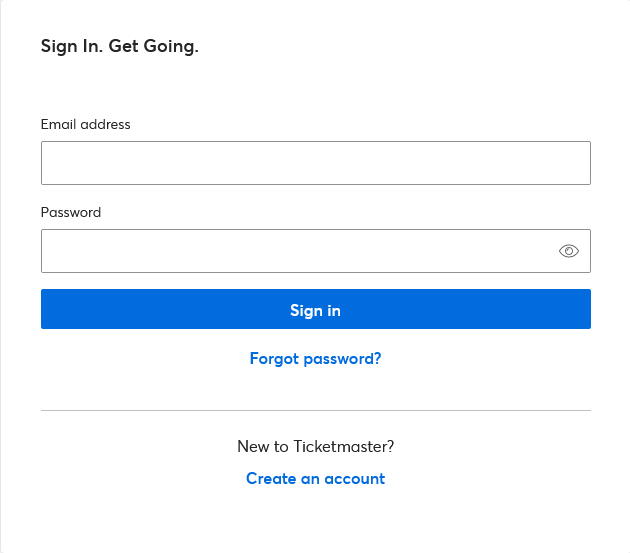Reveal hidden password characters with eye
The height and width of the screenshot is (553, 630).
pos(569,251)
